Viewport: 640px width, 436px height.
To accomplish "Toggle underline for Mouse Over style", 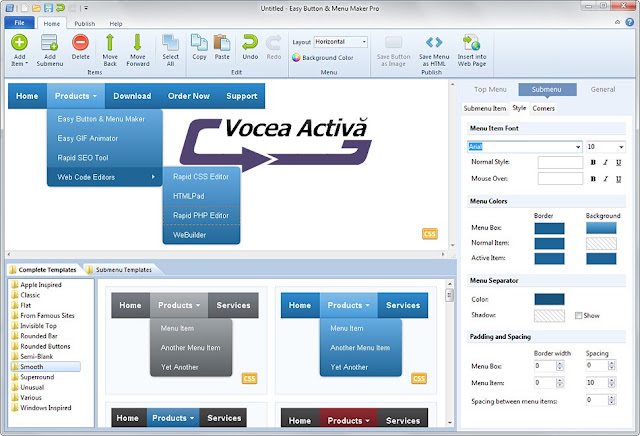I will click(x=618, y=179).
